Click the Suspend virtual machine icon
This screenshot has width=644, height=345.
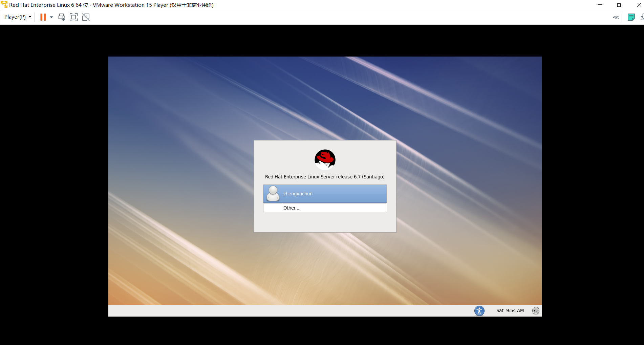click(43, 17)
